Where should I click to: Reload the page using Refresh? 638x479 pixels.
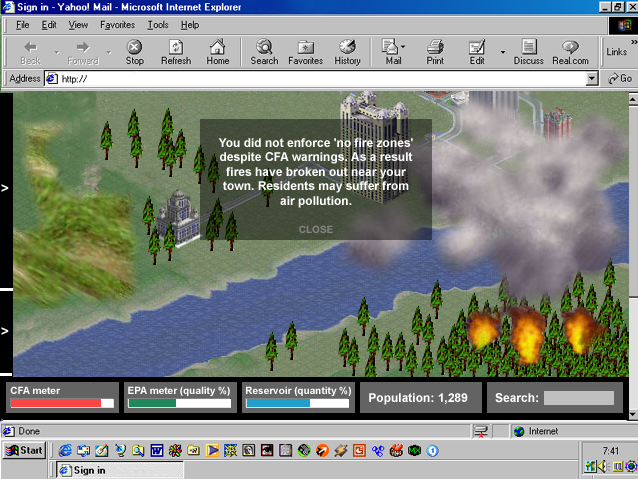[x=176, y=52]
